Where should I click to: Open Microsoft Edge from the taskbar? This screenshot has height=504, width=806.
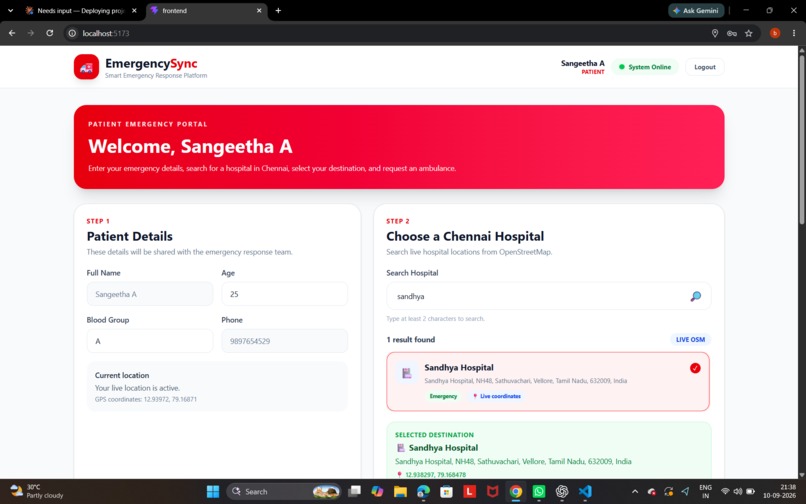(x=424, y=492)
